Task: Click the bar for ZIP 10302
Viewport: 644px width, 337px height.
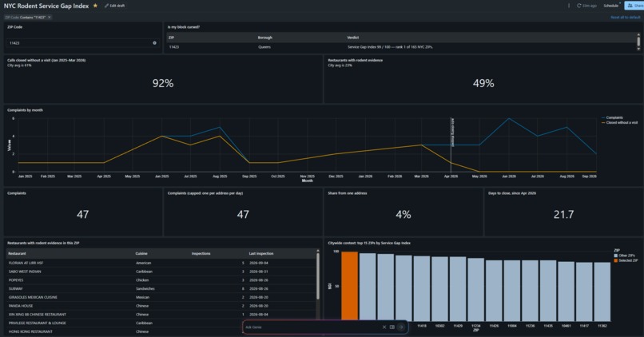Action: pyautogui.click(x=440, y=288)
